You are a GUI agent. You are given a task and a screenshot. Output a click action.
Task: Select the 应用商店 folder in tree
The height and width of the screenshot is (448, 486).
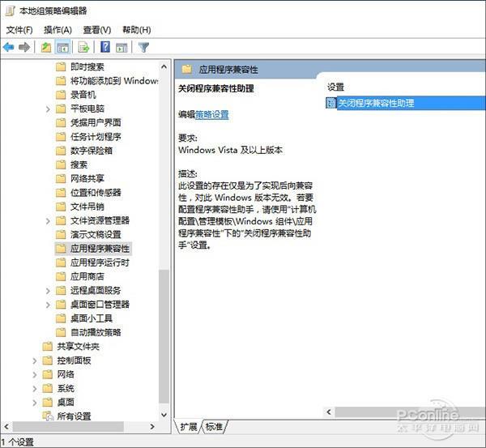click(x=87, y=276)
